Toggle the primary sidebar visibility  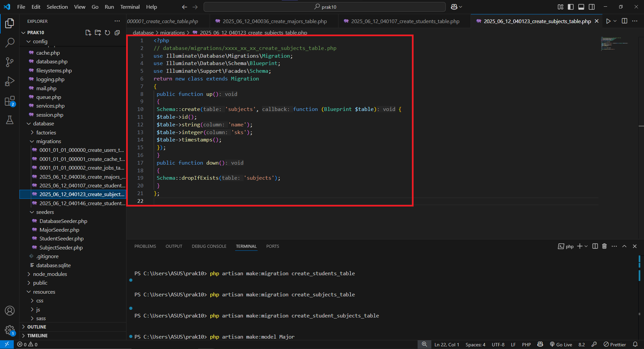coord(571,6)
